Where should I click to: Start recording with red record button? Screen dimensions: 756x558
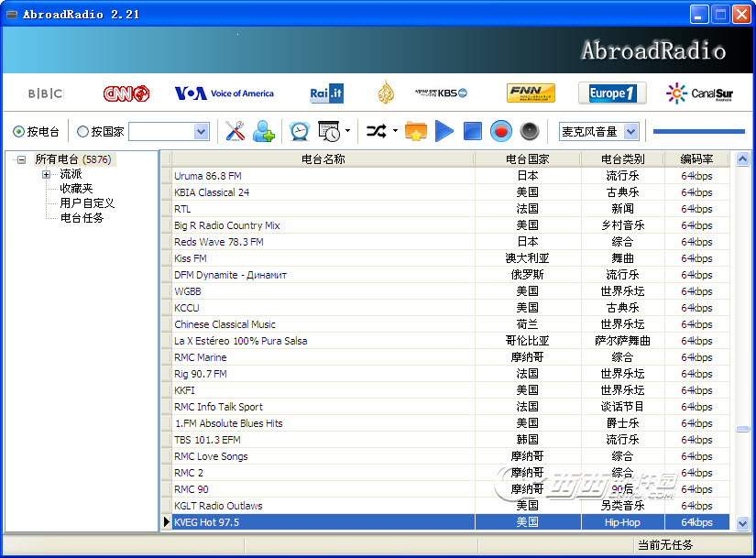pyautogui.click(x=500, y=132)
